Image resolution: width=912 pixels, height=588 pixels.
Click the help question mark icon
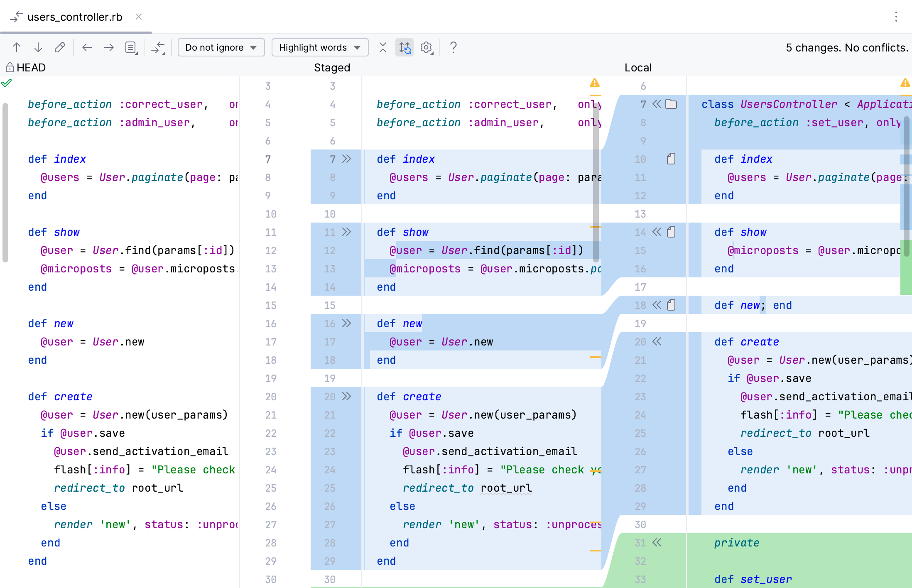point(454,47)
